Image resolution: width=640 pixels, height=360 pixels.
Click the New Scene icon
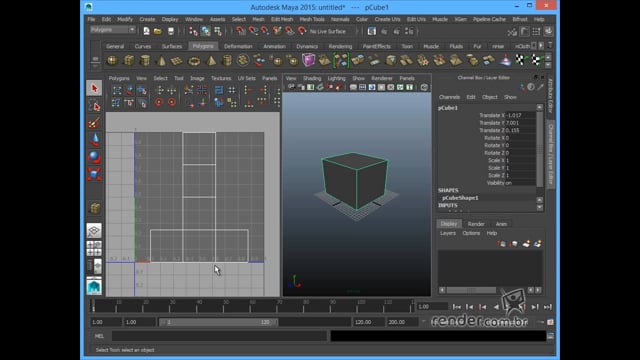click(x=147, y=31)
